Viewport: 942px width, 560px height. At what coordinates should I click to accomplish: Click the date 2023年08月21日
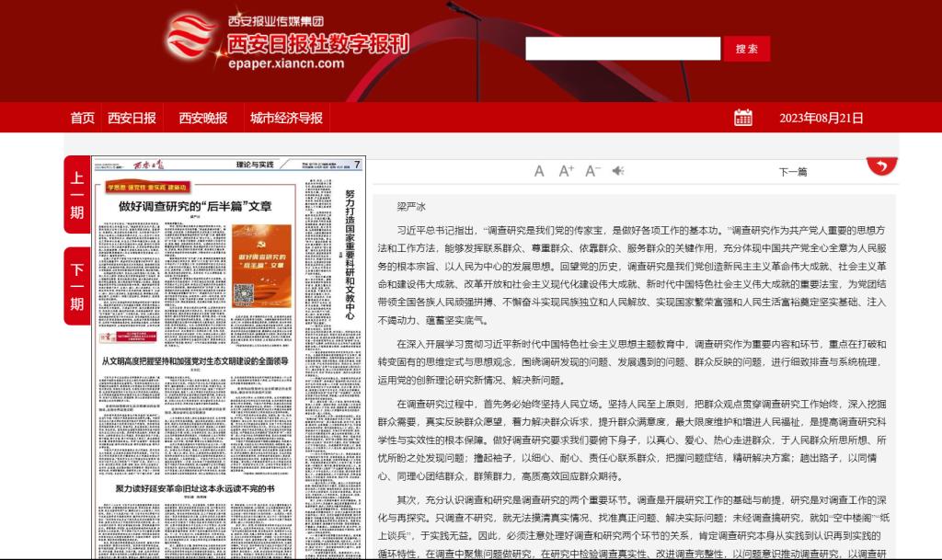click(x=821, y=118)
